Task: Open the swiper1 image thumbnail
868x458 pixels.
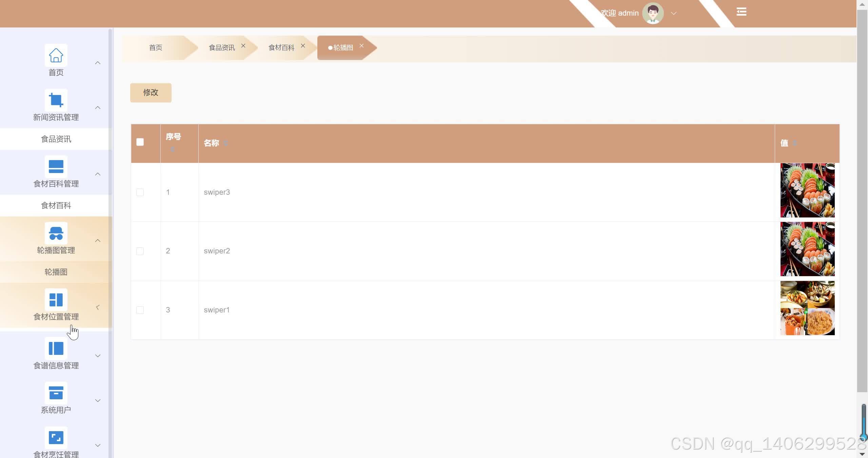Action: pyautogui.click(x=807, y=308)
